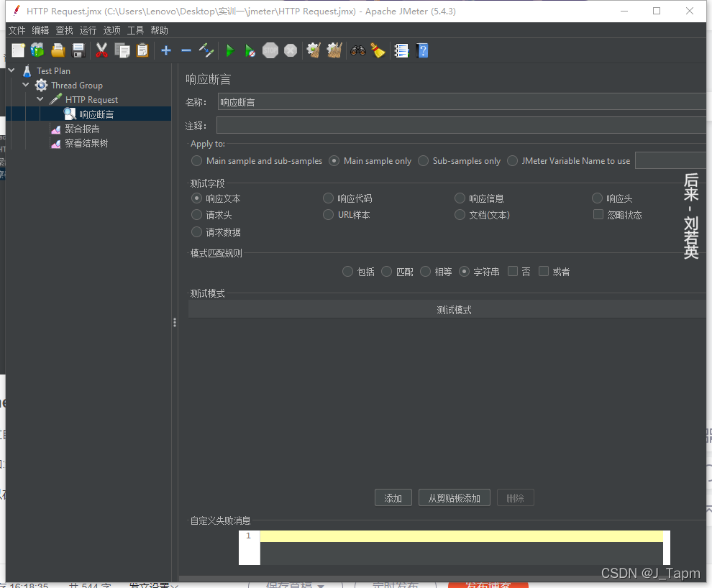Click in the 名称 input field
Screen dimensions: 712x588
[x=461, y=101]
